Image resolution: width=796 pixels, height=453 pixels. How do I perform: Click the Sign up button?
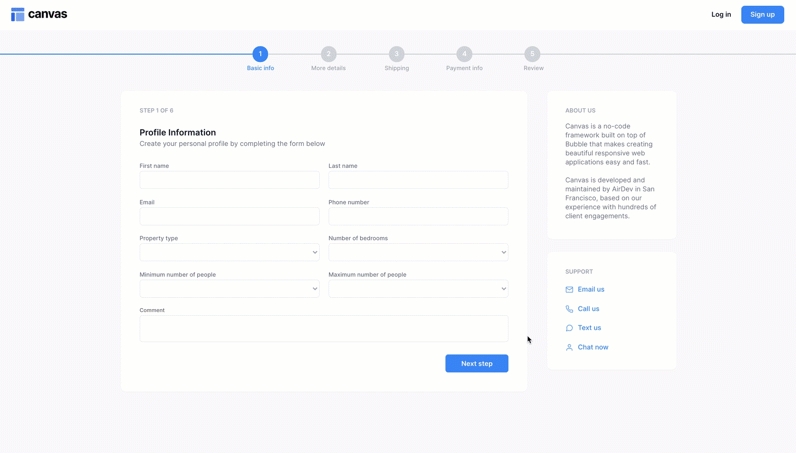(x=762, y=15)
